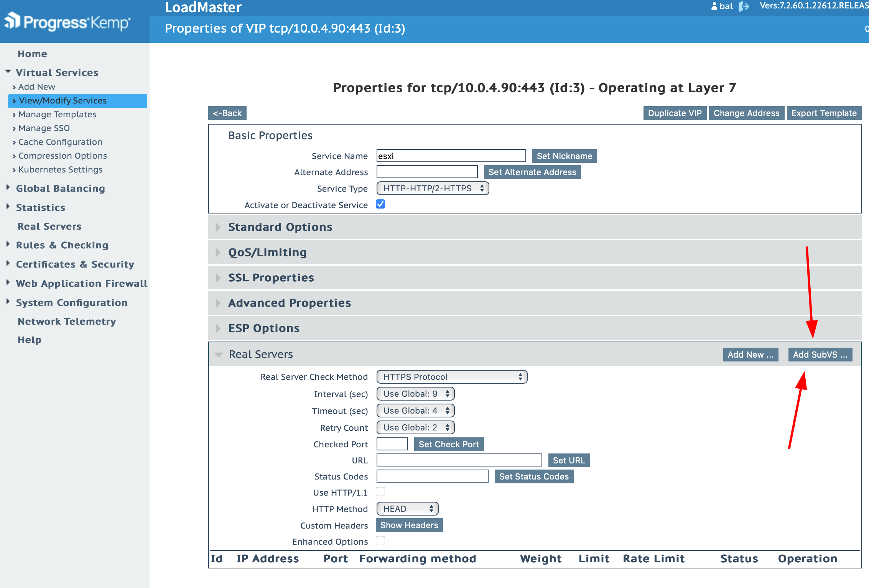Uncheck Activate or Deactivate Service checkbox
869x588 pixels.
pyautogui.click(x=380, y=204)
